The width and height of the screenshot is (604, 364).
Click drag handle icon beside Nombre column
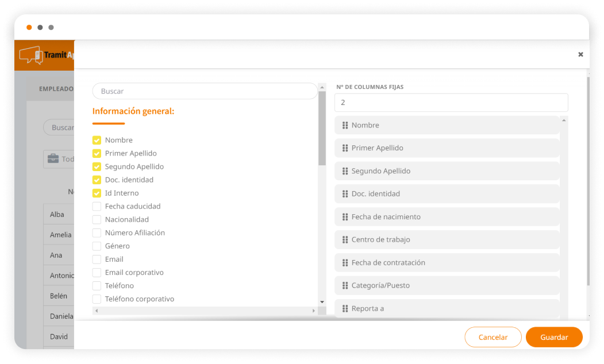click(345, 125)
